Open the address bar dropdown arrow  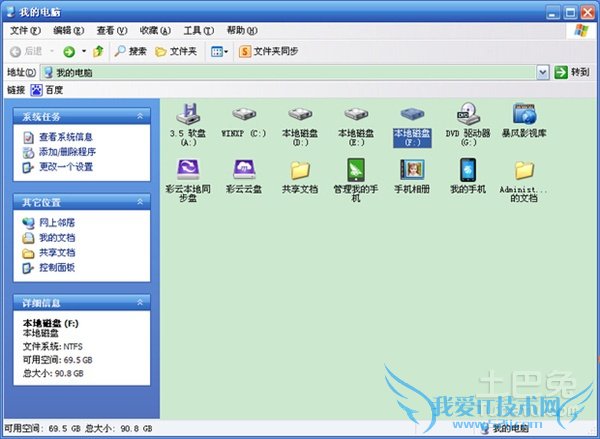pos(542,72)
